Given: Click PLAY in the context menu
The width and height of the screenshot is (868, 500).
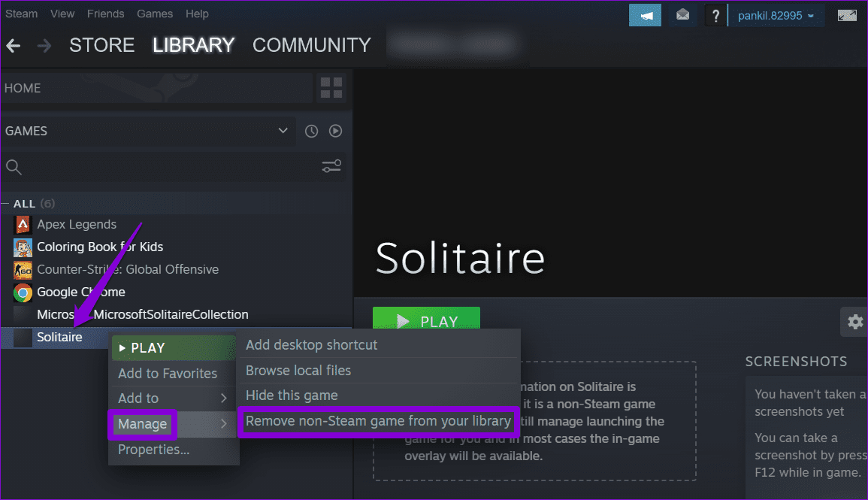Looking at the screenshot, I should click(174, 347).
